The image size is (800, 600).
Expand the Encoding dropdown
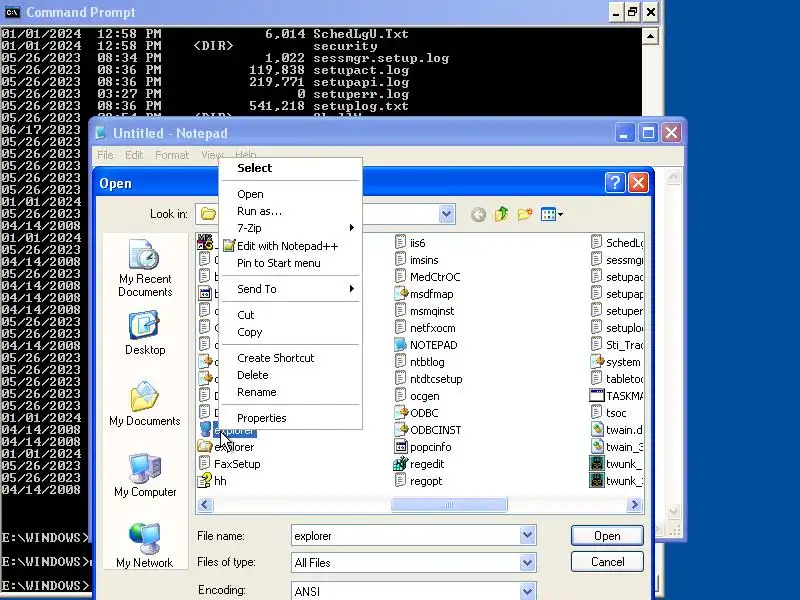point(528,591)
